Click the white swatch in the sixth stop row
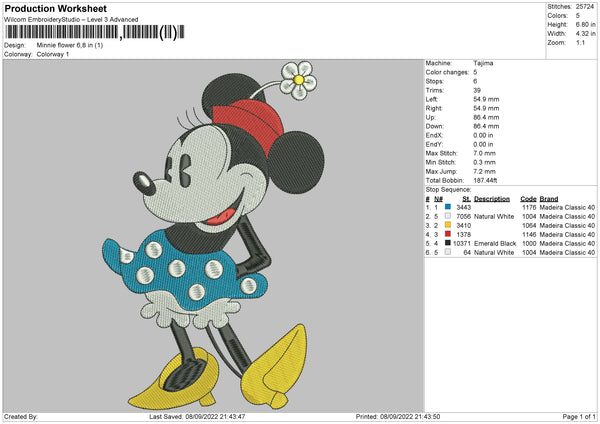The width and height of the screenshot is (600, 424). [447, 252]
